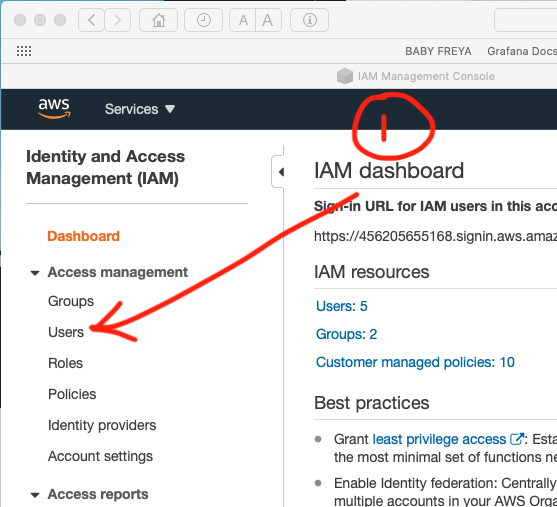Collapse the Access reports section
This screenshot has height=507, width=557.
click(35, 495)
